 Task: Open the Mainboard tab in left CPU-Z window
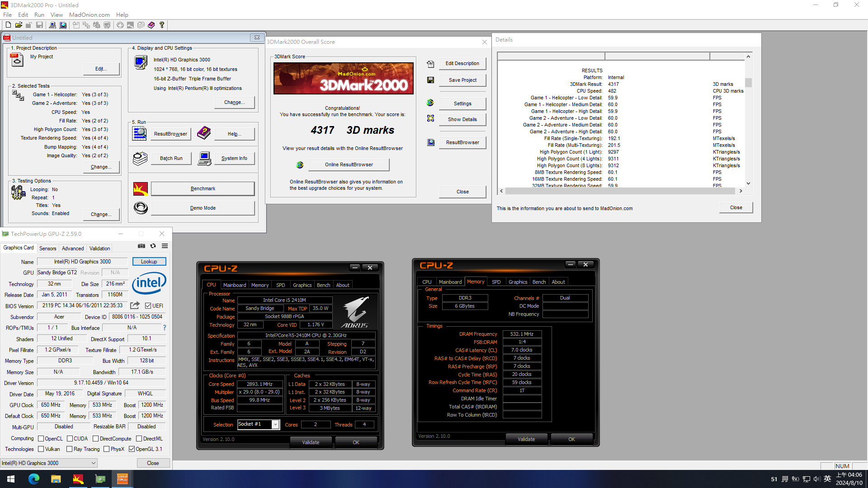coord(235,285)
